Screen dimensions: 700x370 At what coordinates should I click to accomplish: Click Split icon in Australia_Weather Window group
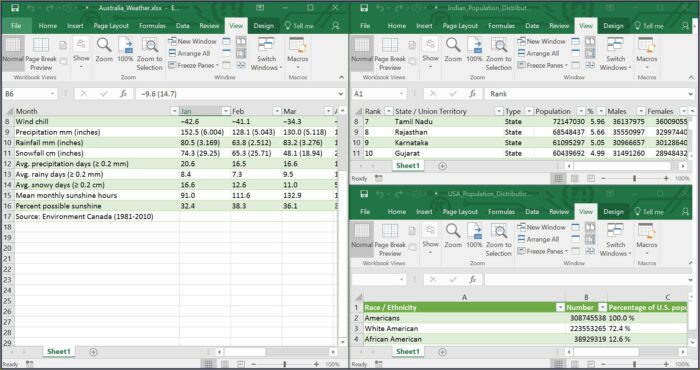(x=226, y=42)
